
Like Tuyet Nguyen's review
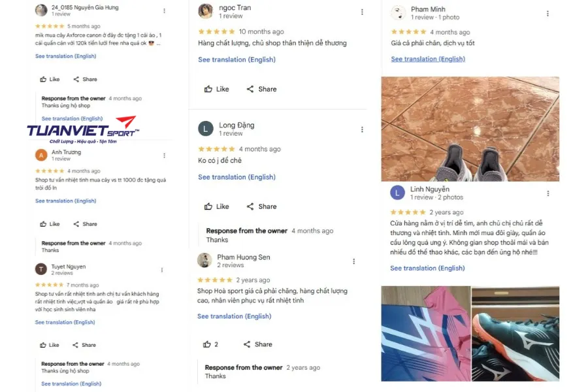point(50,345)
